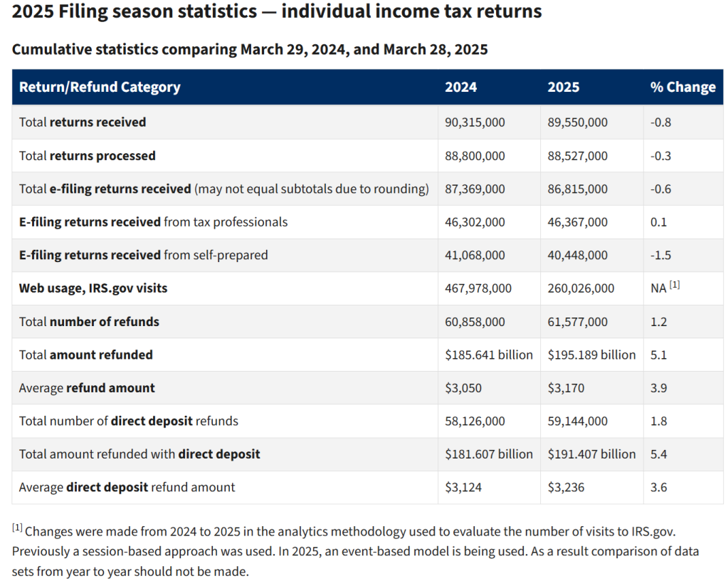Click the 2025 Filing season statistics page heading
The image size is (728, 586).
point(277,12)
